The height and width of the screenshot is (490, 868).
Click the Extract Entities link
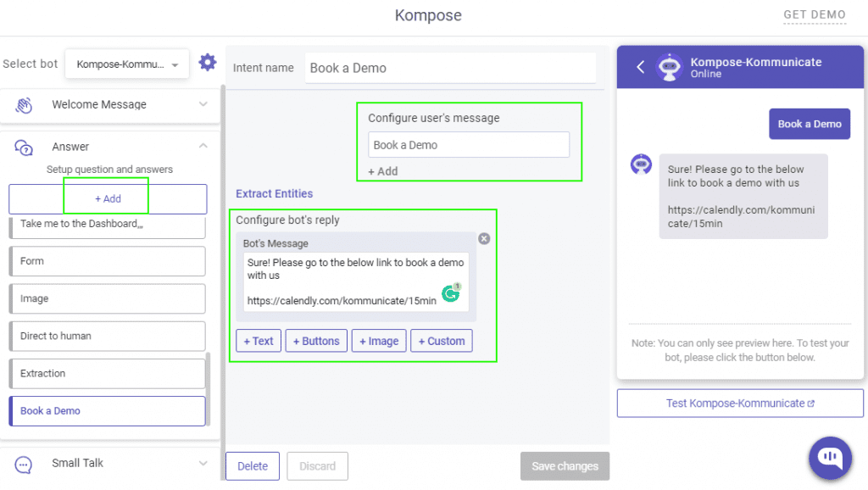click(x=275, y=194)
